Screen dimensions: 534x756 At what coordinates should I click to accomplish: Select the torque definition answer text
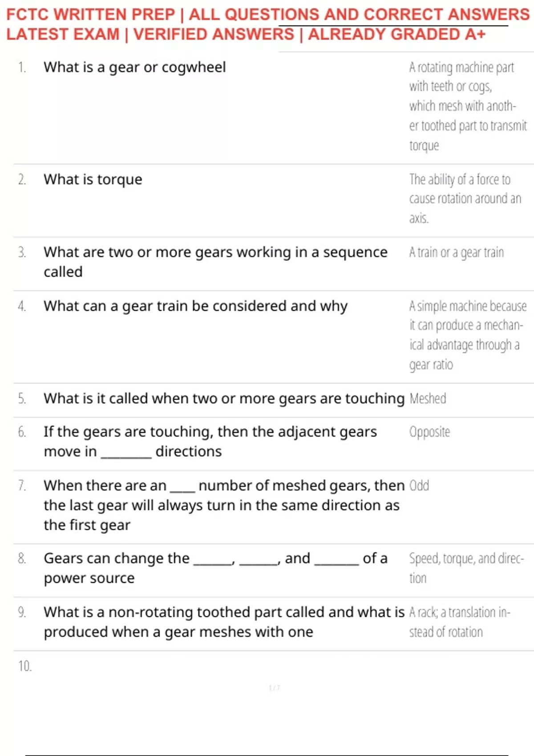tap(465, 198)
